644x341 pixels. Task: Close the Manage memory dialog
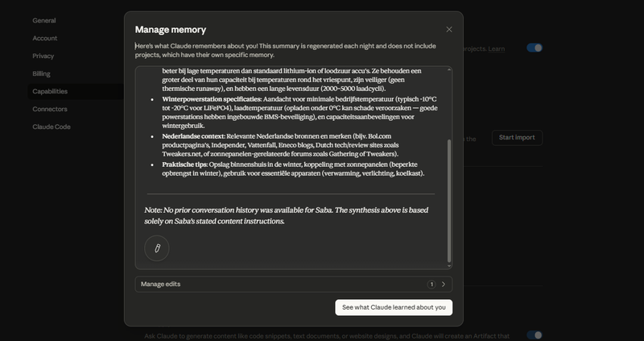click(449, 30)
